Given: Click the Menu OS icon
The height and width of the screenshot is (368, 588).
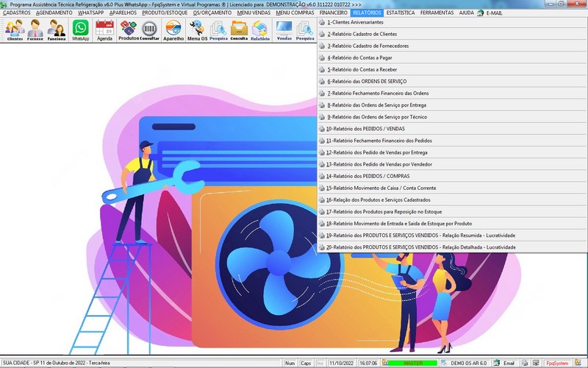Looking at the screenshot, I should point(197,30).
